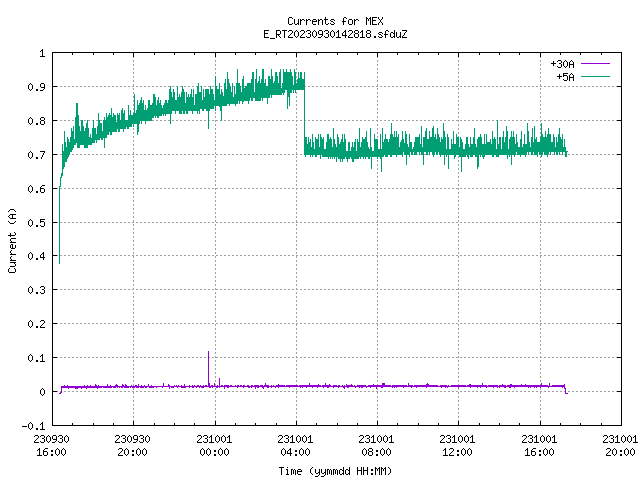
Task: Select the filename 'E_RT20230930142818.sfduZ'
Action: (335, 34)
